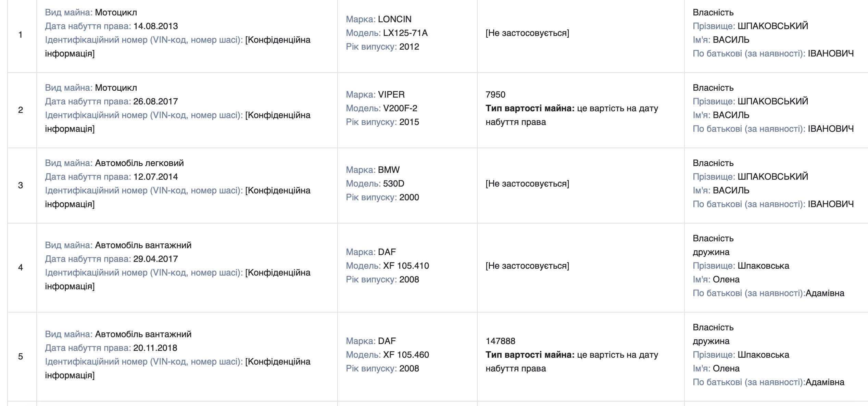Screen dimensions: 868x406
Task: Select model XF 105.460 text
Action: [x=406, y=355]
